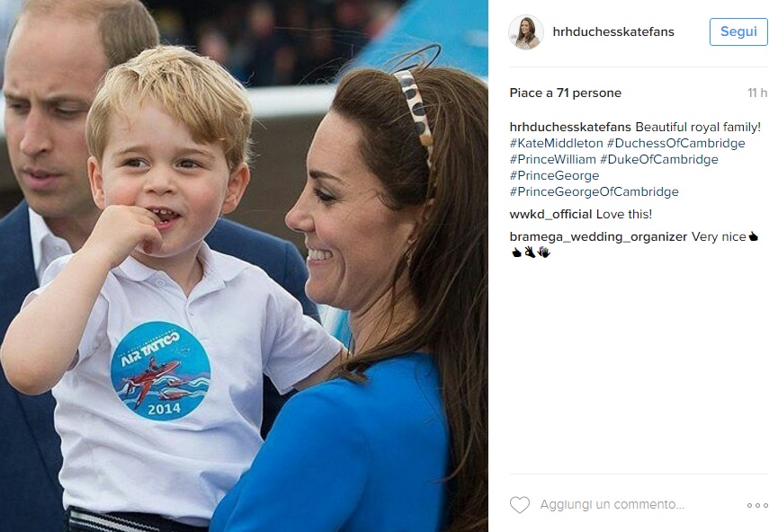Visit the wwkd_official commenter profile
The width and height of the screenshot is (769, 532).
pyautogui.click(x=550, y=214)
